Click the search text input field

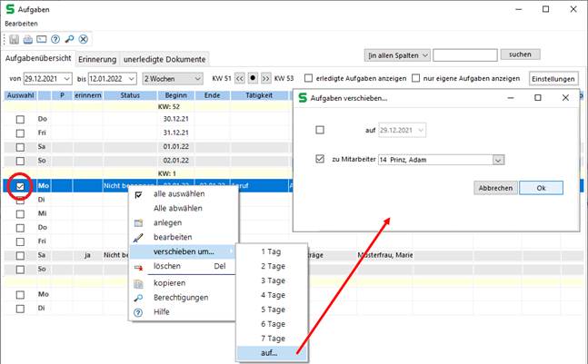[x=464, y=54]
